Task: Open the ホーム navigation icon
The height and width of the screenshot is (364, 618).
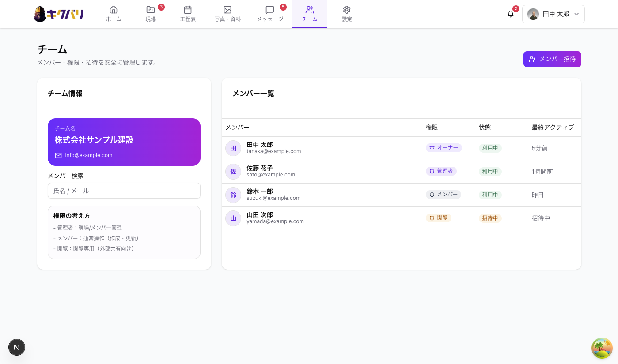Action: (114, 14)
